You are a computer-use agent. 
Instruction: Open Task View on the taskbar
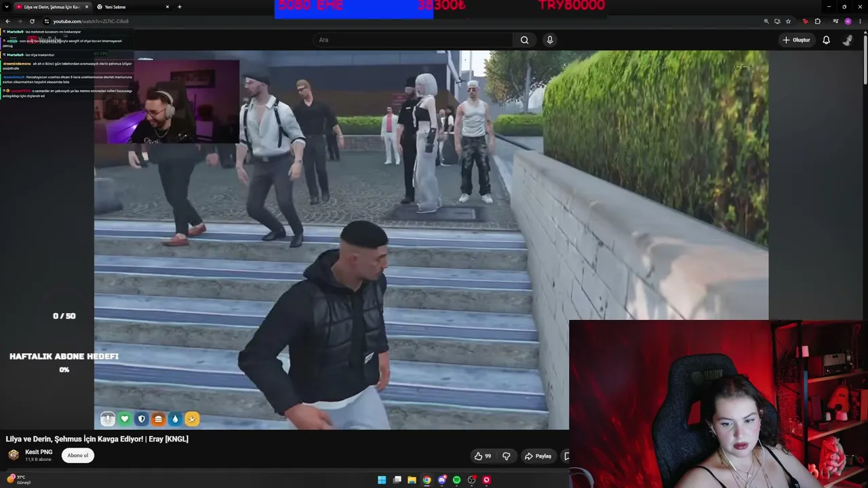click(397, 480)
